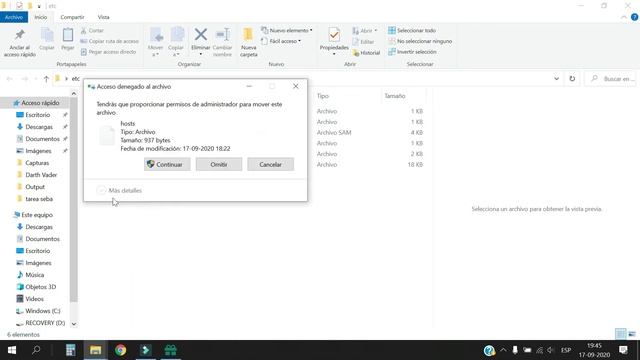
Task: Open Objetos 3D in sidebar
Action: [x=40, y=287]
